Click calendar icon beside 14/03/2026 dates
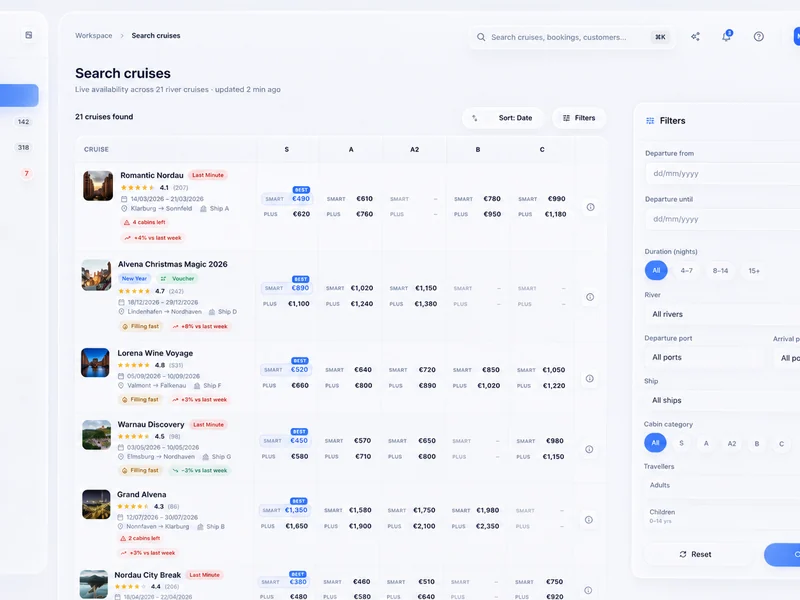 (x=123, y=199)
